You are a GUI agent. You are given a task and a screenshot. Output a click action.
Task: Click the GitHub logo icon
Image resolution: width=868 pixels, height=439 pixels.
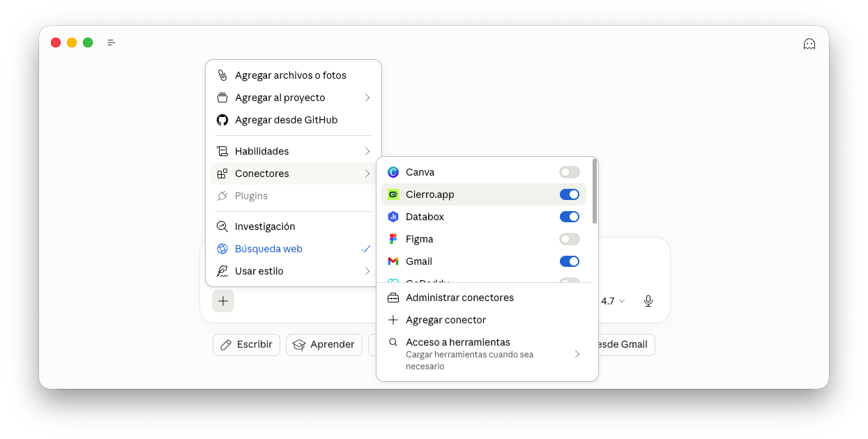[x=222, y=120]
